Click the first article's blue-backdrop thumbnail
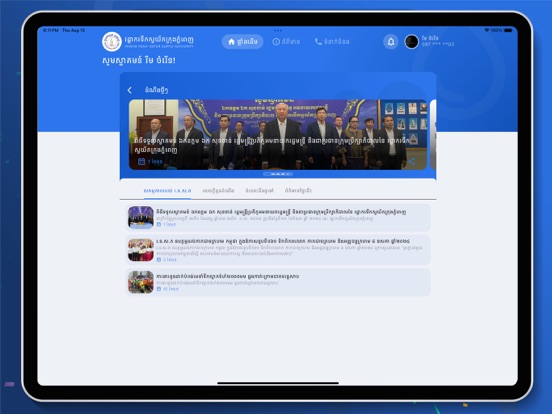 (141, 217)
